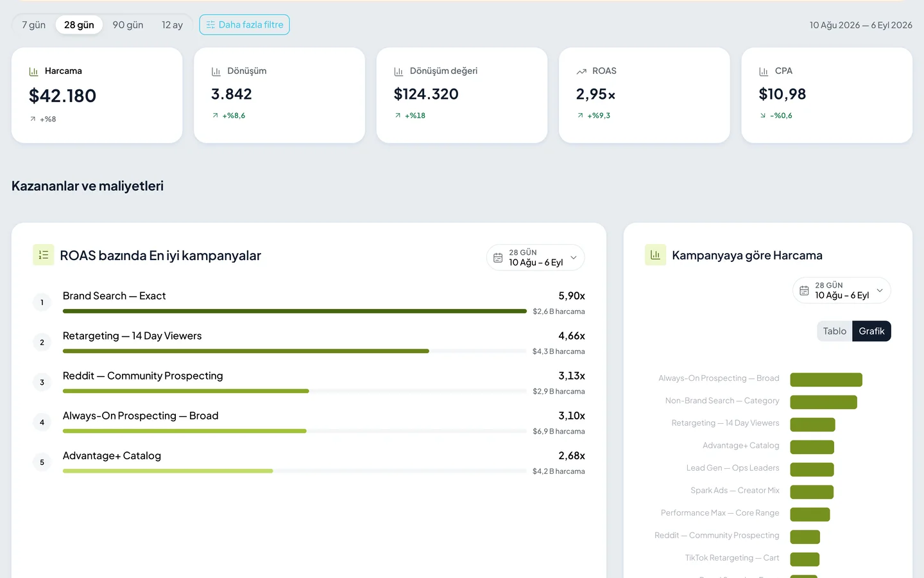924x578 pixels.
Task: Click the ranked list icon beside ROAS bazında
Action: pyautogui.click(x=44, y=255)
